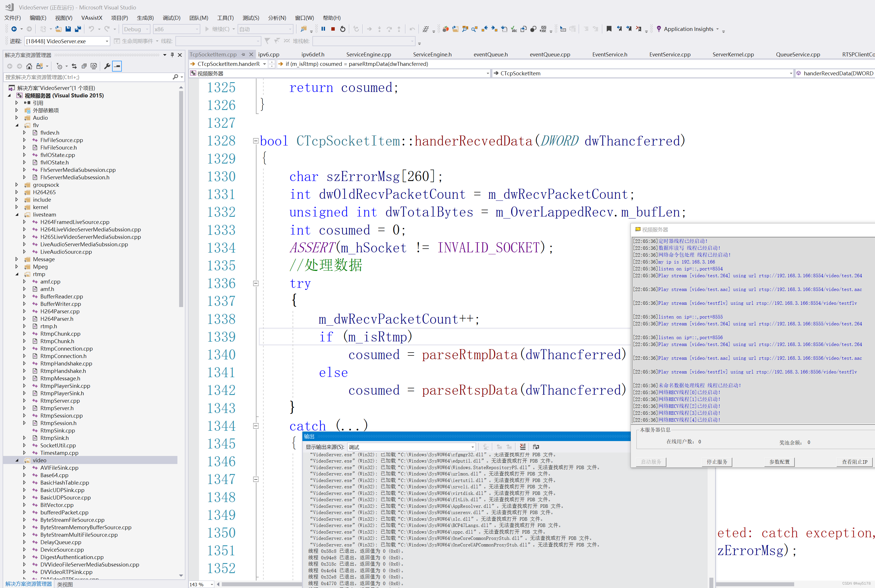Undo the last edit
875x588 pixels.
(91, 29)
